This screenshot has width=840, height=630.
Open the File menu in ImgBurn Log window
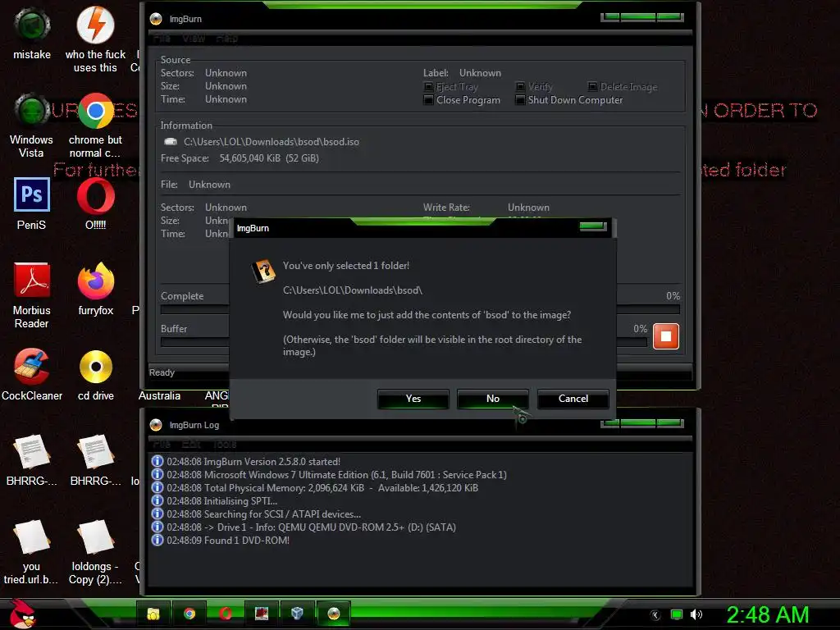pyautogui.click(x=162, y=445)
